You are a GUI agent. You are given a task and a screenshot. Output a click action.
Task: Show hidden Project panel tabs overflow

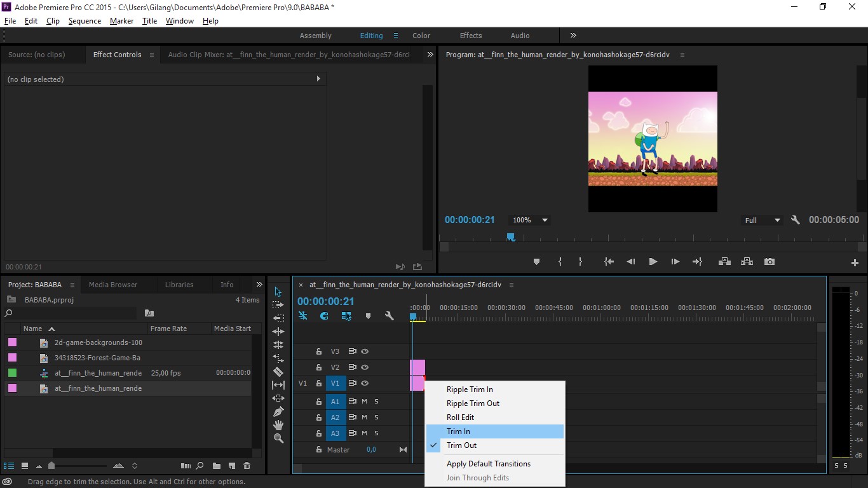pyautogui.click(x=259, y=285)
